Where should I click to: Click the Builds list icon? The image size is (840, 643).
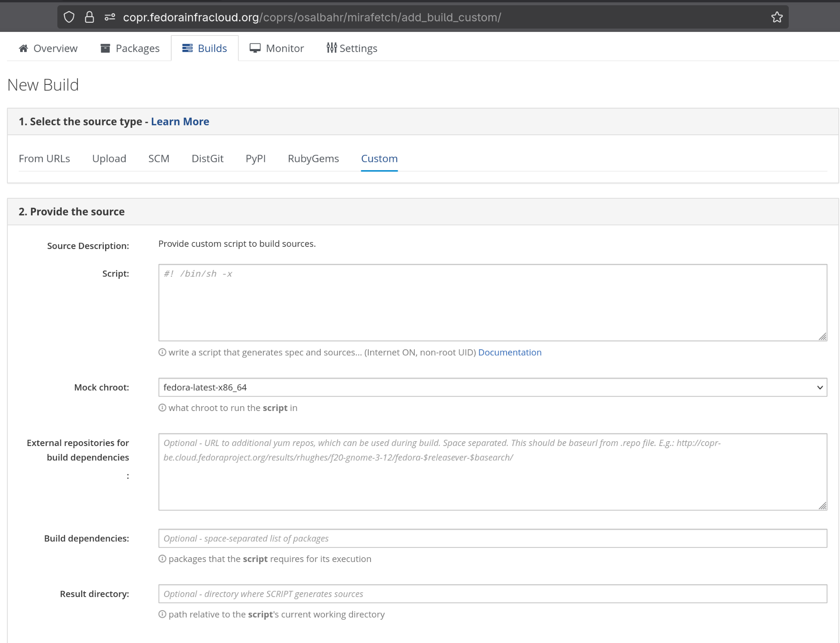tap(187, 48)
